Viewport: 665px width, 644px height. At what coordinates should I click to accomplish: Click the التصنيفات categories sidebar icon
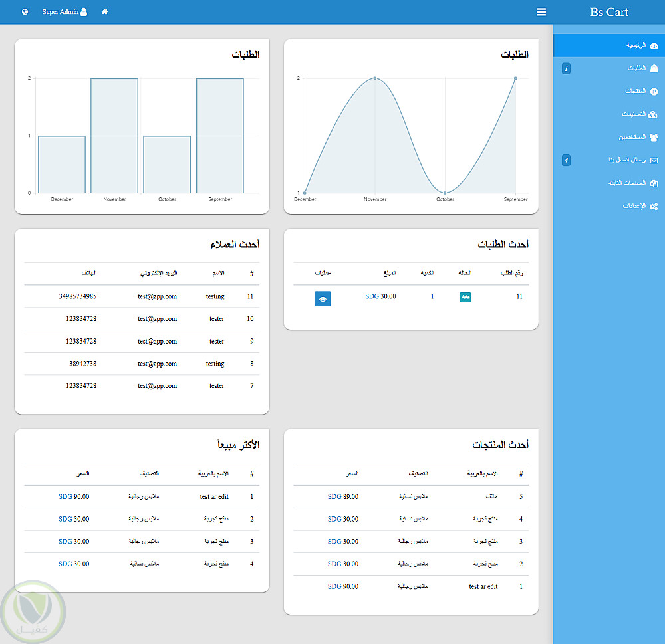pos(653,114)
